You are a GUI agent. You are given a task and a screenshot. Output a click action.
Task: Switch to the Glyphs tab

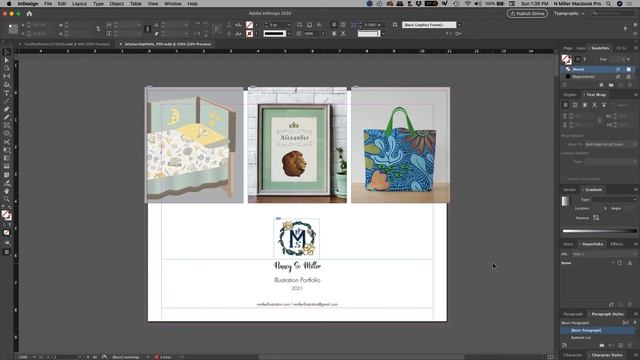[570, 95]
